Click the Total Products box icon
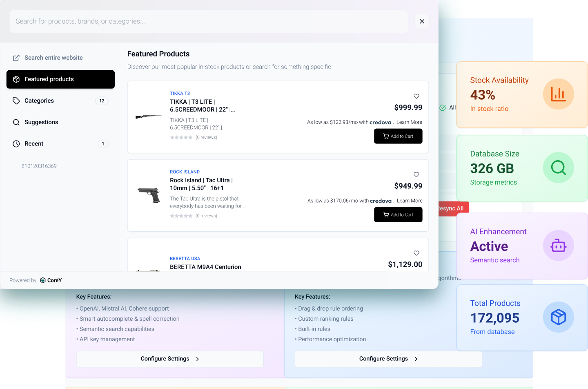This screenshot has width=588, height=389. (558, 317)
